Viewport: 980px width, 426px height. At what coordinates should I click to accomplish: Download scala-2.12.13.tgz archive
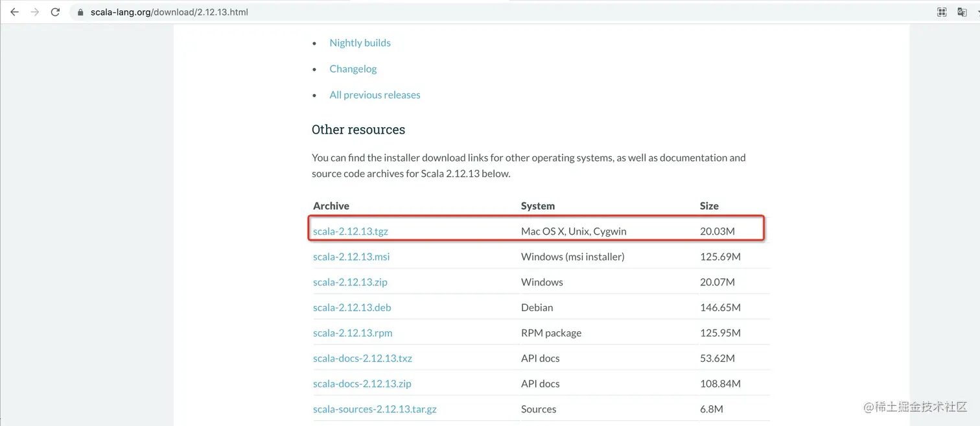tap(351, 231)
